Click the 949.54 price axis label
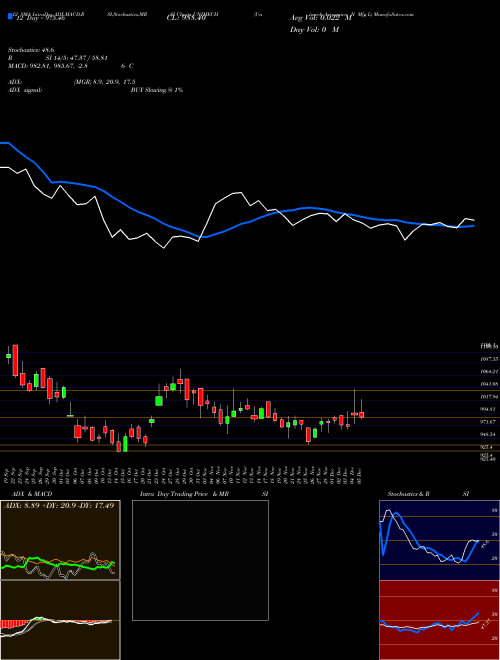The image size is (500, 660). [490, 434]
